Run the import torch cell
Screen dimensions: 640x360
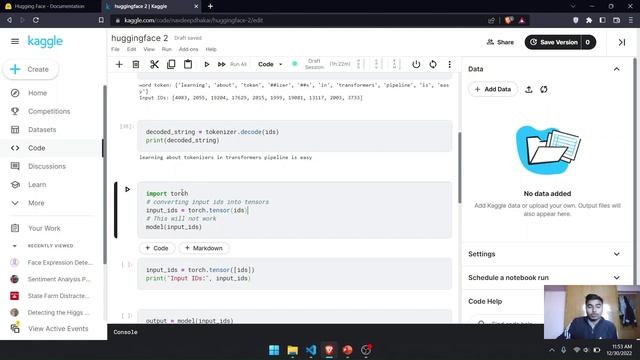[127, 189]
